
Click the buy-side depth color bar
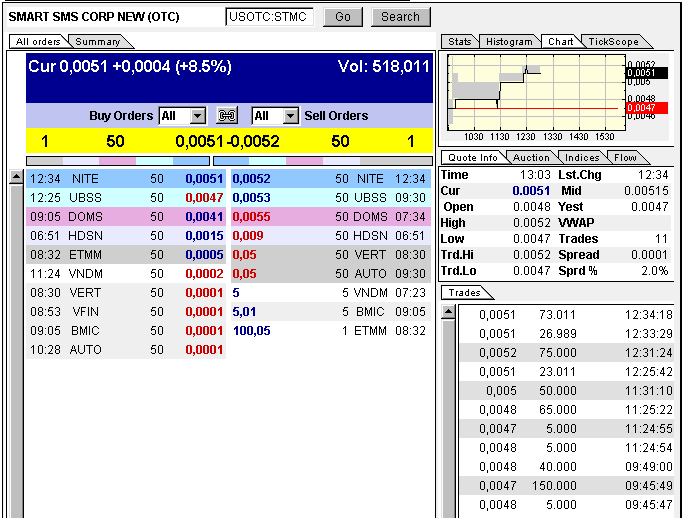pos(117,160)
